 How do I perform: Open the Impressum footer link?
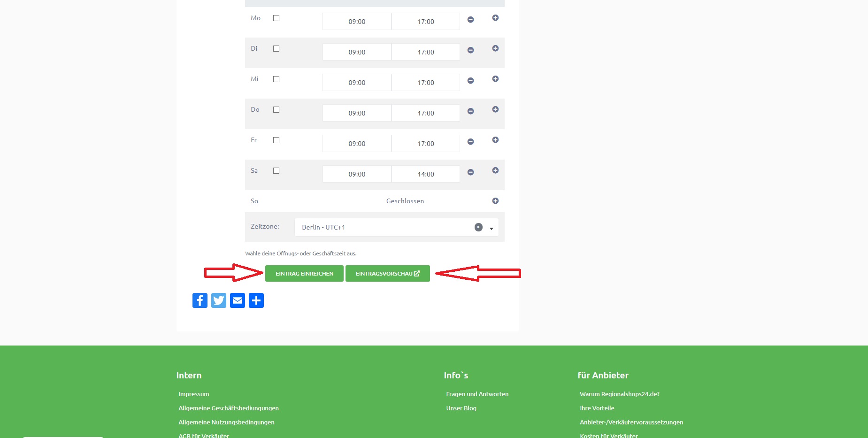pyautogui.click(x=194, y=394)
